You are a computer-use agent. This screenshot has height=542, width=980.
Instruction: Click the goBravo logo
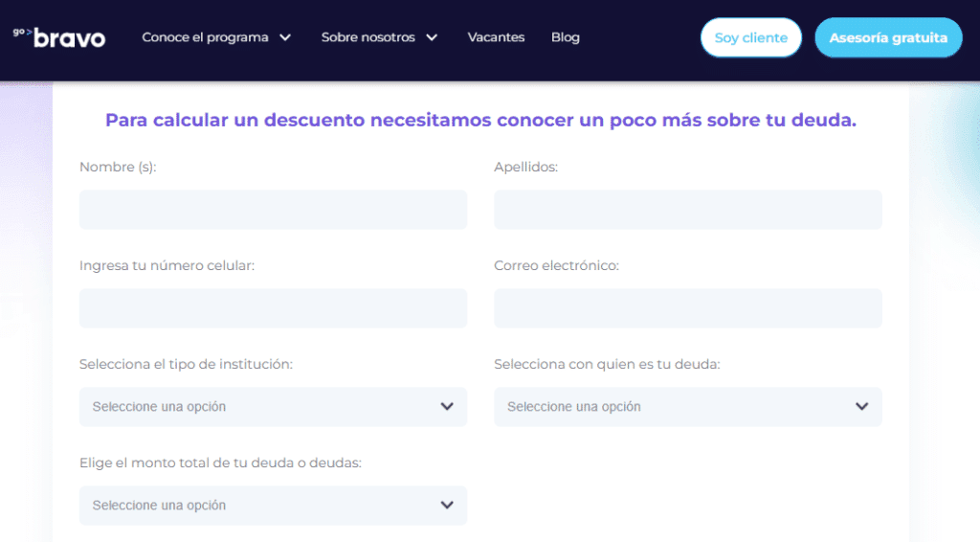click(59, 37)
